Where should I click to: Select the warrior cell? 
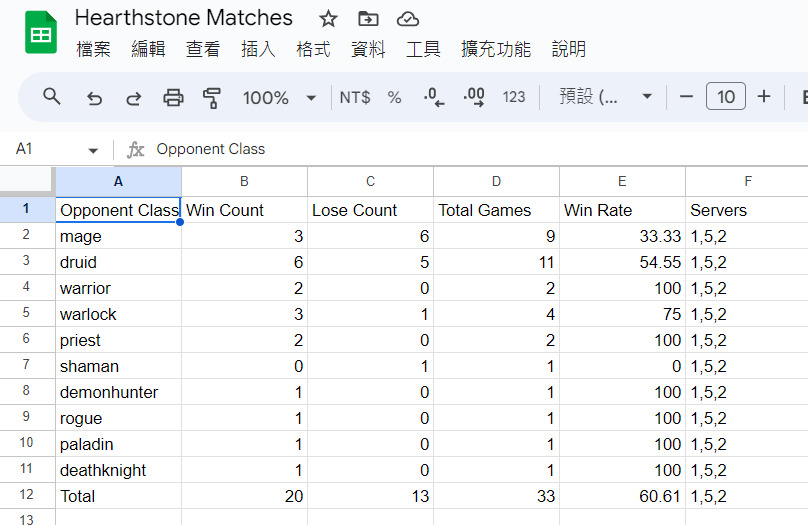pyautogui.click(x=119, y=288)
